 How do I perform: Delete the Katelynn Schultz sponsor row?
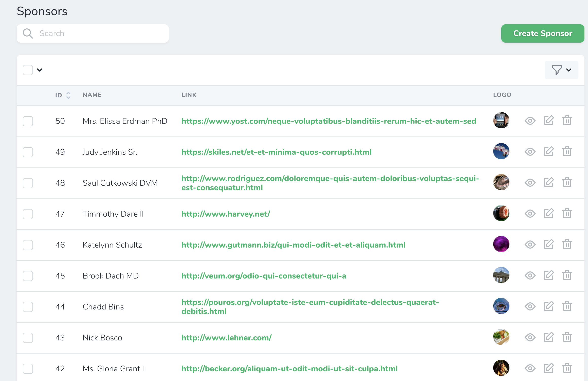[567, 245]
